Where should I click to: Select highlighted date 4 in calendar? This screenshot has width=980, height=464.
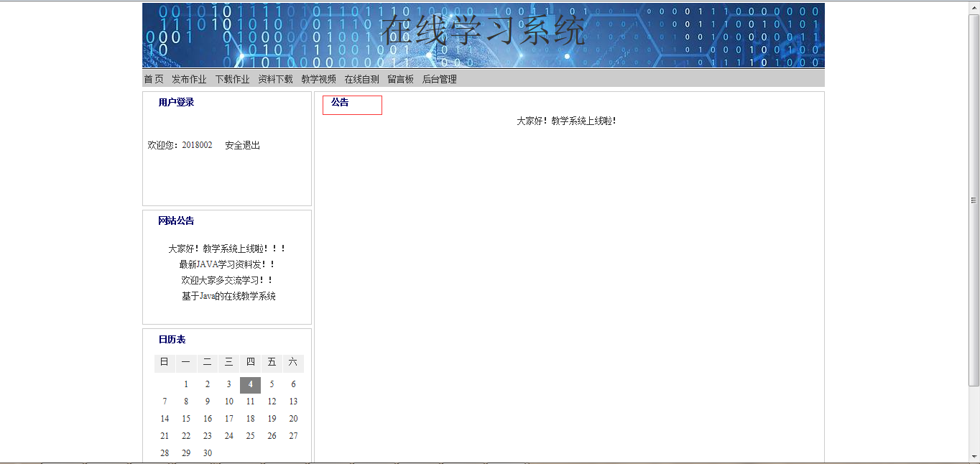click(250, 384)
